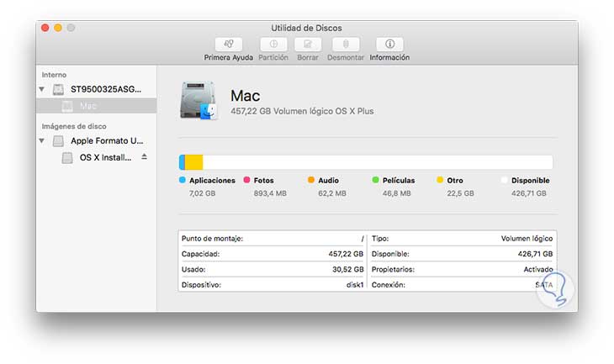Image resolution: width=614 pixels, height=364 pixels.
Task: Click the Otro legend label
Action: [x=455, y=181]
